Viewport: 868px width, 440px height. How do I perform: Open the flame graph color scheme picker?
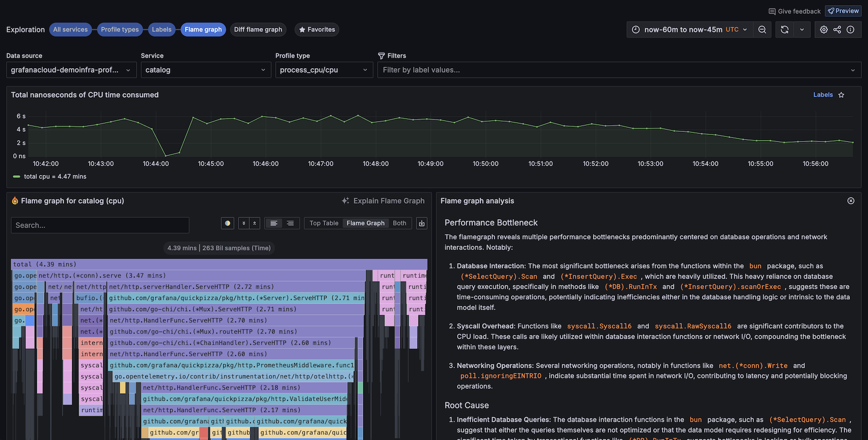pyautogui.click(x=227, y=223)
